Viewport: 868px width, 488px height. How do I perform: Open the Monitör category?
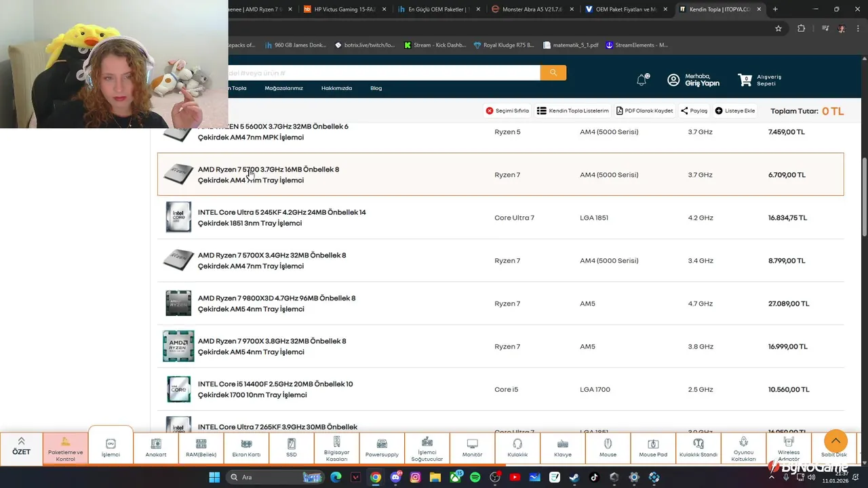(x=472, y=448)
